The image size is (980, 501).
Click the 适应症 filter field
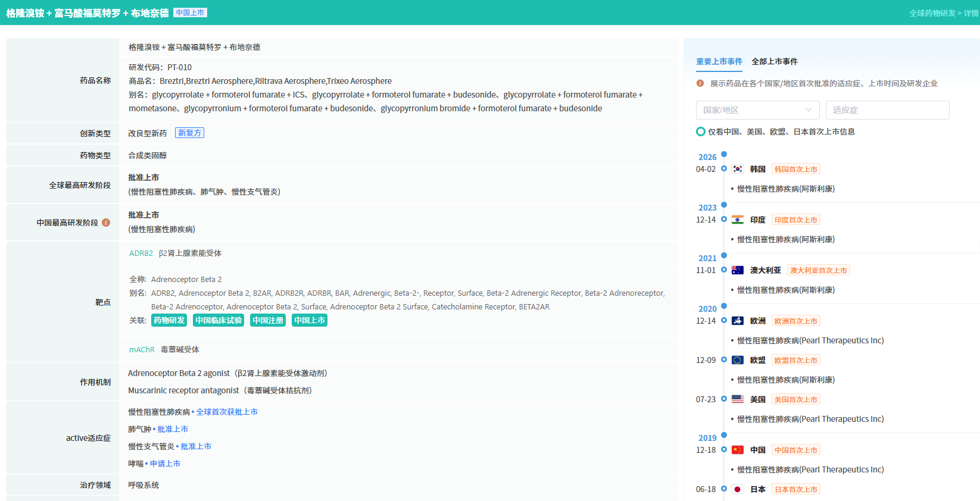(x=887, y=110)
